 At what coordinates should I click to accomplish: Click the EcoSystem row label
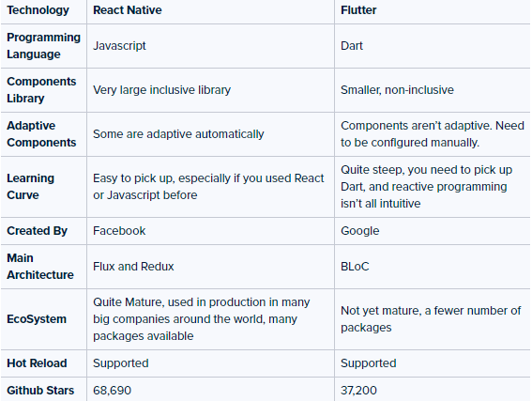point(37,319)
